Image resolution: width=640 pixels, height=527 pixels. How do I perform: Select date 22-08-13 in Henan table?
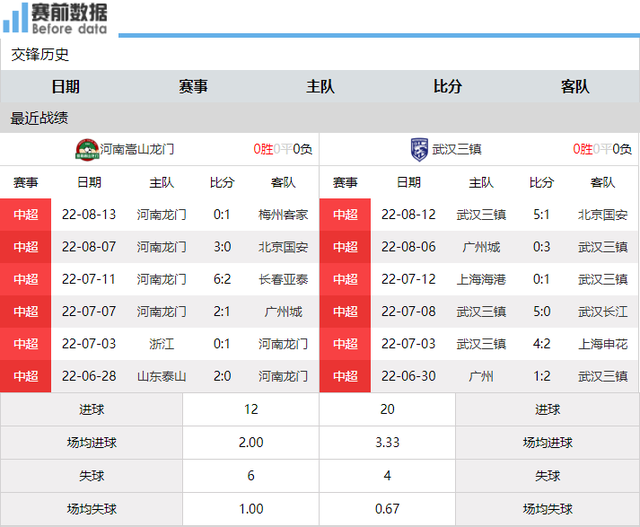[89, 214]
